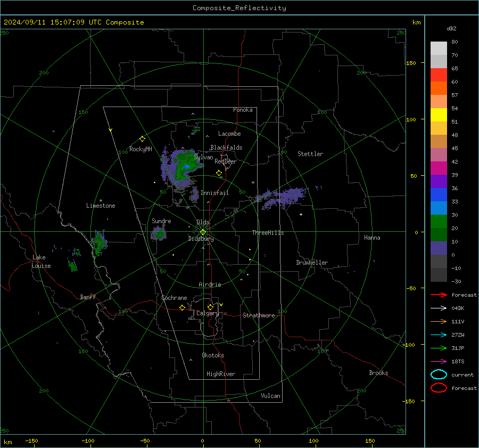Click the Drumheller city label
The height and width of the screenshot is (448, 479).
click(x=312, y=263)
